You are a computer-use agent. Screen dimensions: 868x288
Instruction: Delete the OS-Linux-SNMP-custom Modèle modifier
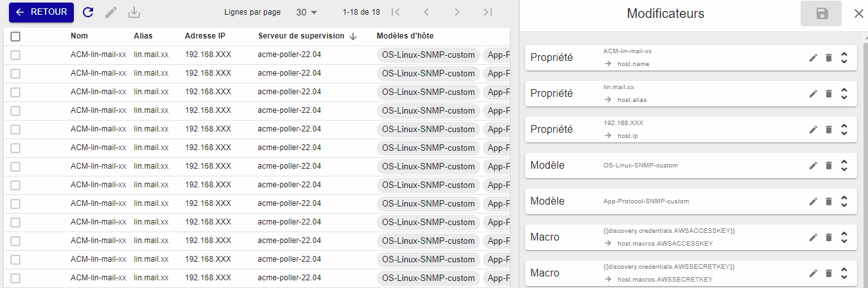(828, 165)
